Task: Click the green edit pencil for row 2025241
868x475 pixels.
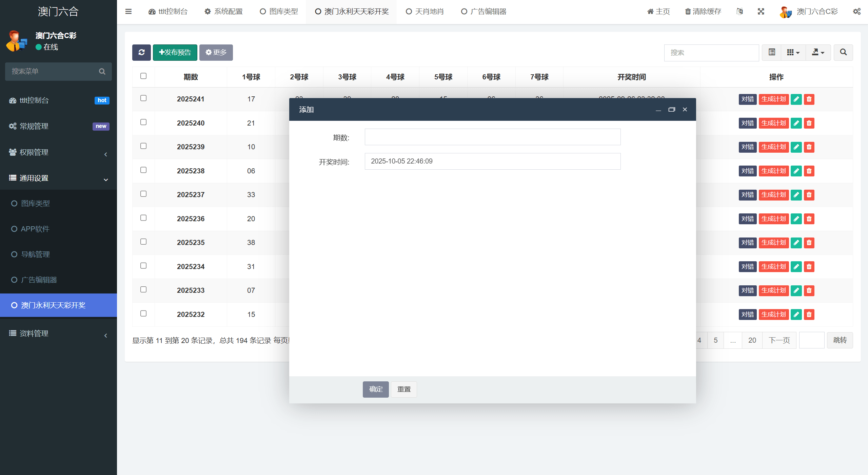Action: pos(796,99)
